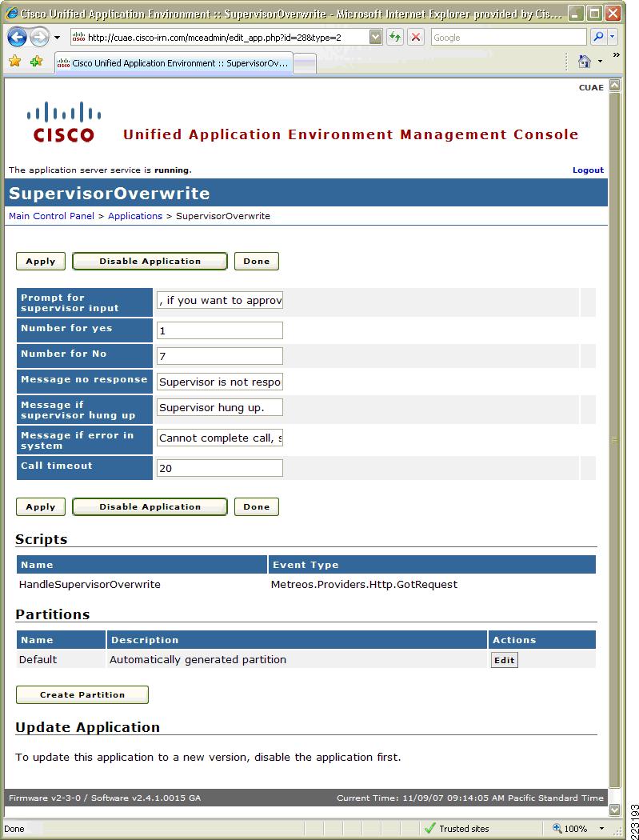This screenshot has height=840, width=639.
Task: Click the Message if supervisor hung up field
Action: click(220, 408)
